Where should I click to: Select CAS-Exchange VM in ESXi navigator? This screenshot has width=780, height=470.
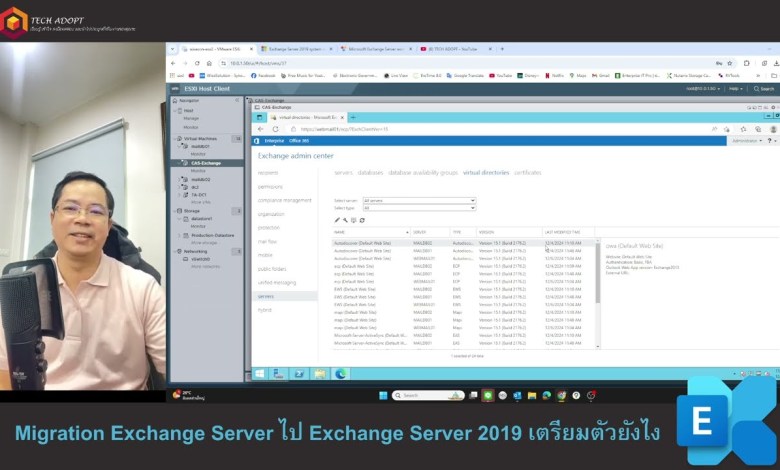point(205,163)
